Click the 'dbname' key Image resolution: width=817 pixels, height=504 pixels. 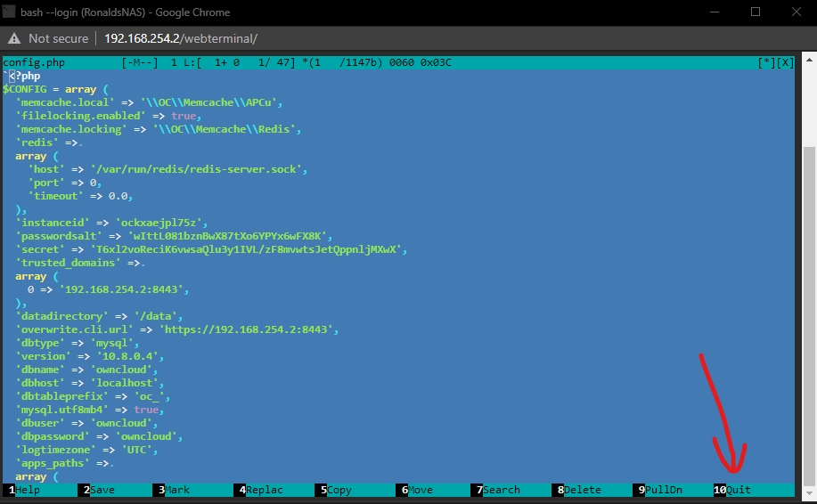(x=40, y=370)
